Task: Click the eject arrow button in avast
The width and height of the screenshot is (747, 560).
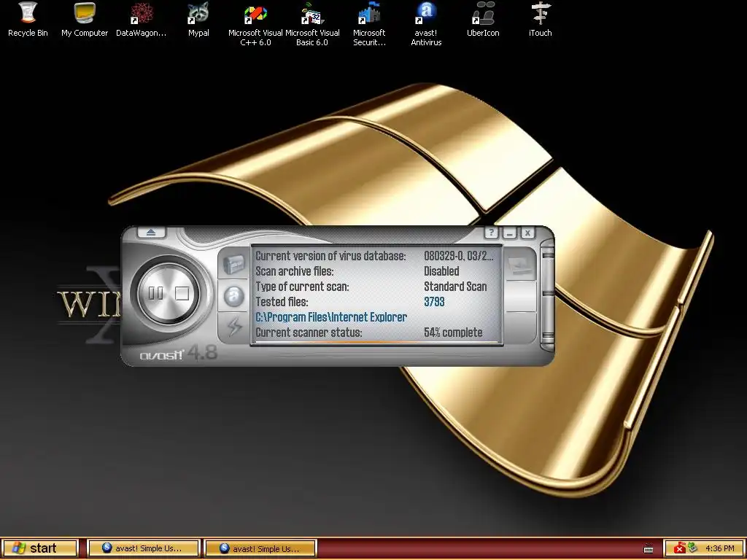Action: coord(151,233)
